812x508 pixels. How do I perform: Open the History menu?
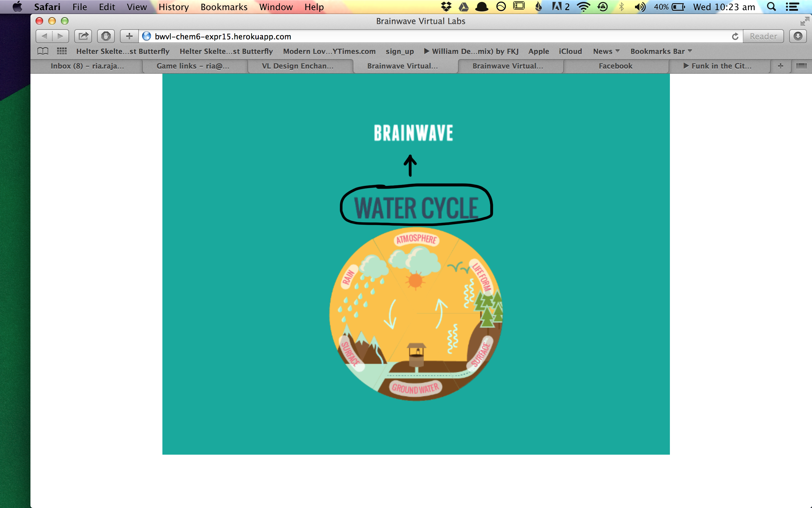coord(174,7)
